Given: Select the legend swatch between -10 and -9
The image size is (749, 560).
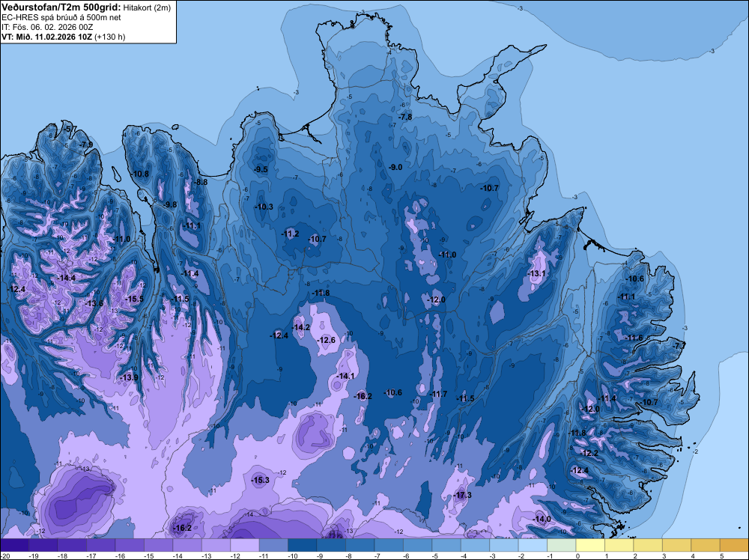Looking at the screenshot, I should [x=303, y=545].
